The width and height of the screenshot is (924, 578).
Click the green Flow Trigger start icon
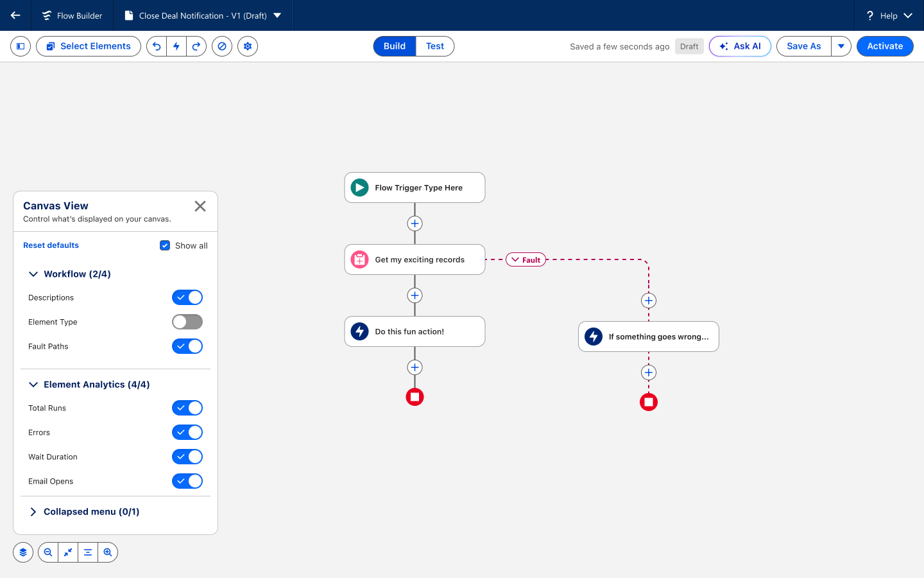(x=360, y=188)
